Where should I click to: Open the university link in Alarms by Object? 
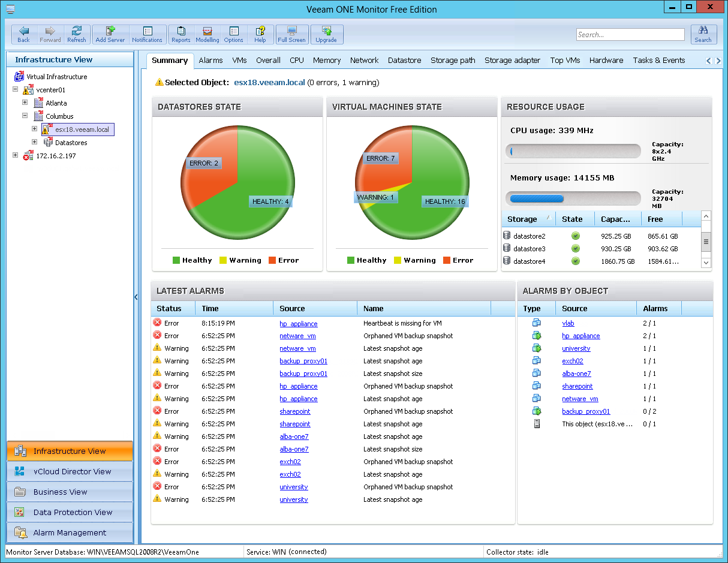click(576, 348)
